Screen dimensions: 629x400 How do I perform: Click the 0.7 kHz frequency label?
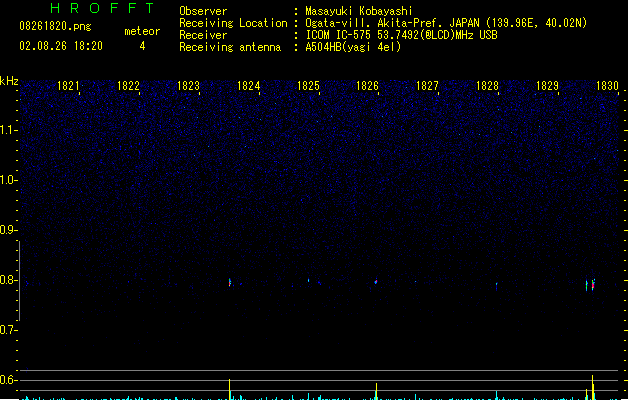[x=8, y=330]
